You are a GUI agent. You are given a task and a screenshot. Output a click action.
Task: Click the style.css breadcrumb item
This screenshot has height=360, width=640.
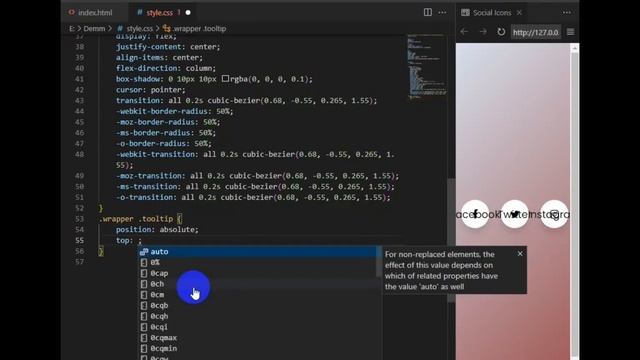pos(135,29)
